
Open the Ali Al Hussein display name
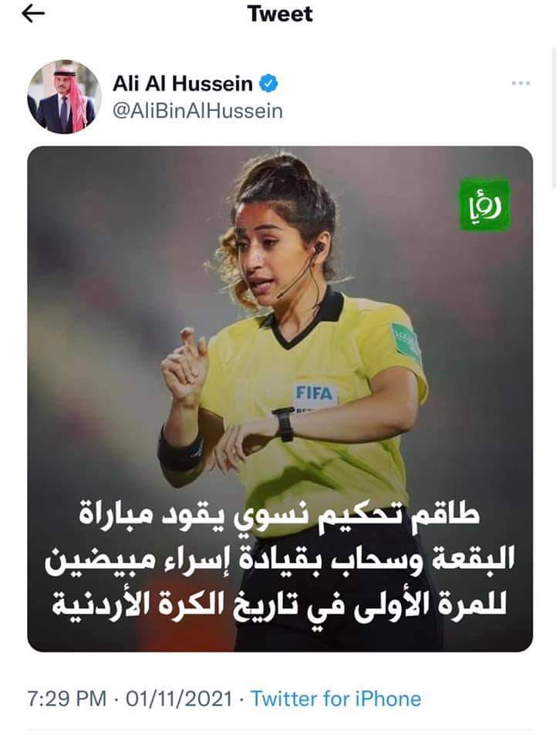click(x=183, y=83)
